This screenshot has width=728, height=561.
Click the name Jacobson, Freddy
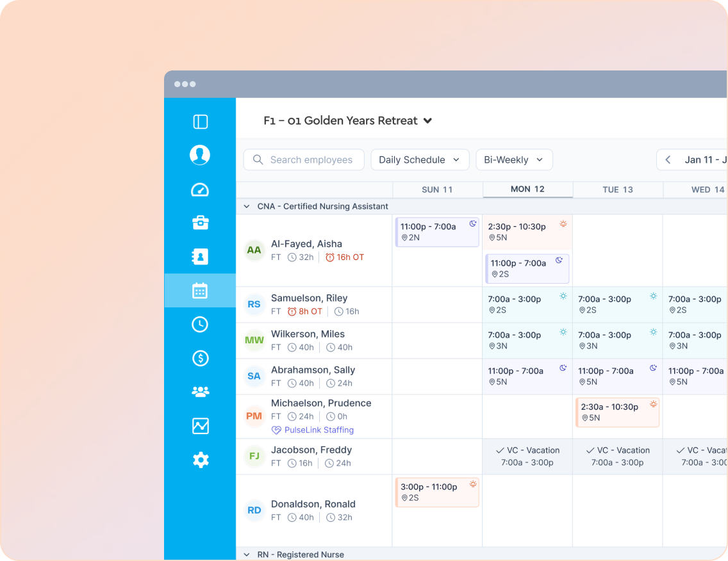[x=311, y=450]
